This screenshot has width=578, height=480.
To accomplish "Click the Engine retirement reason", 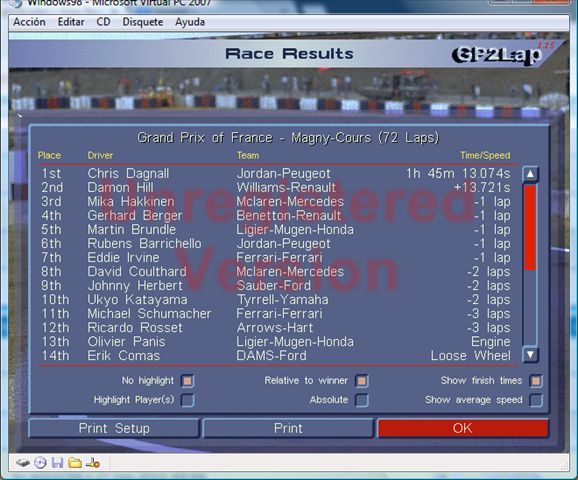I will pos(491,342).
